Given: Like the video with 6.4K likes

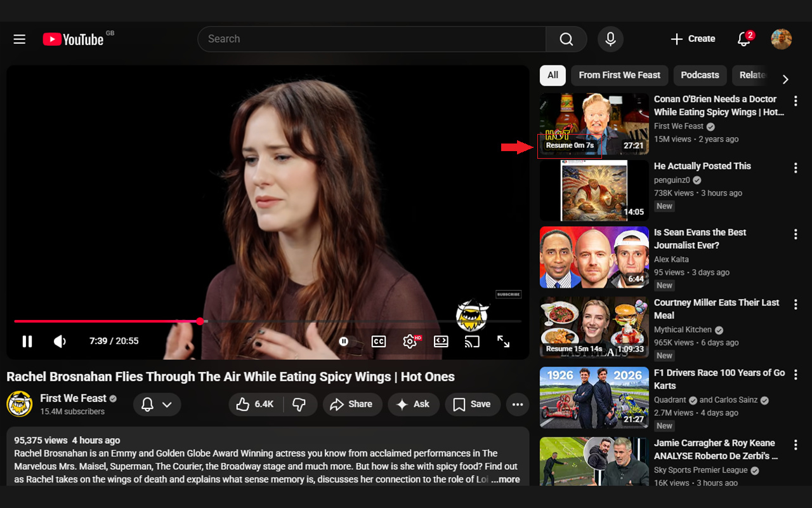Looking at the screenshot, I should click(255, 404).
